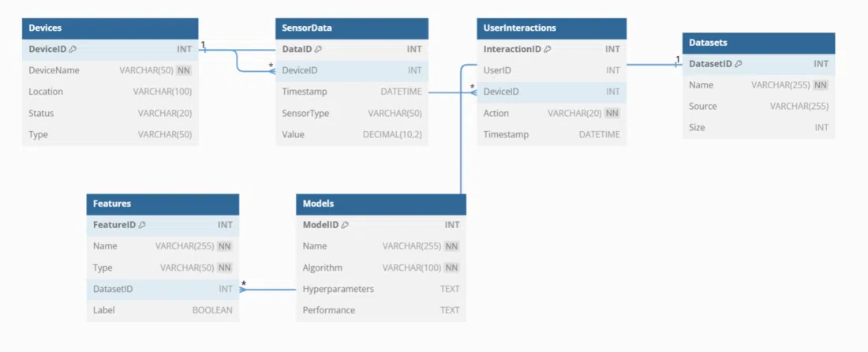Select the Devices table header
The height and width of the screenshot is (352, 868).
(110, 28)
